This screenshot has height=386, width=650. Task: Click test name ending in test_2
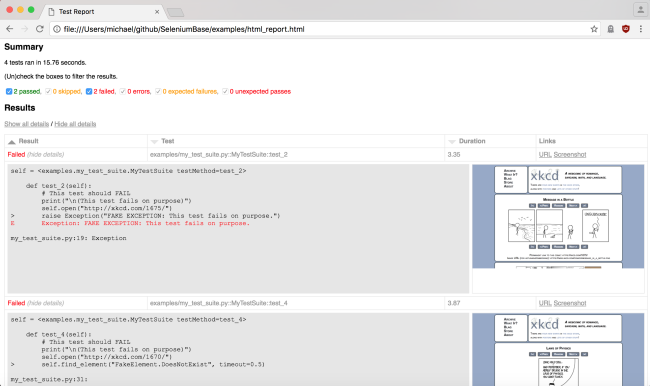218,155
